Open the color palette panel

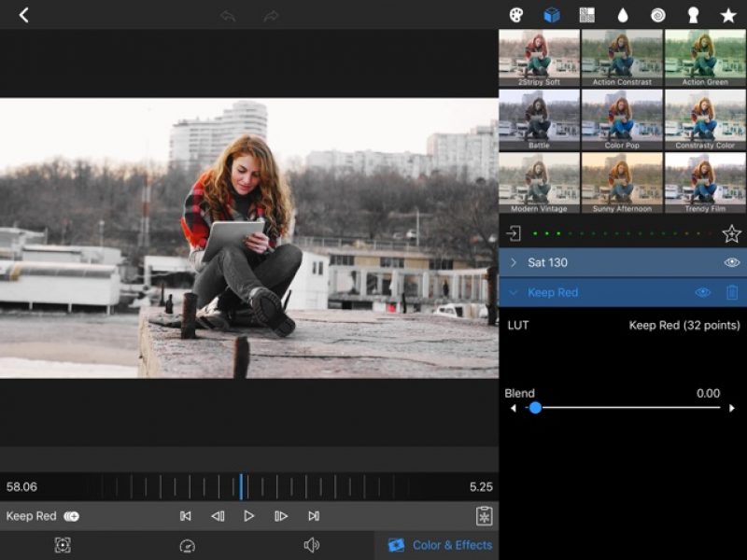(516, 15)
